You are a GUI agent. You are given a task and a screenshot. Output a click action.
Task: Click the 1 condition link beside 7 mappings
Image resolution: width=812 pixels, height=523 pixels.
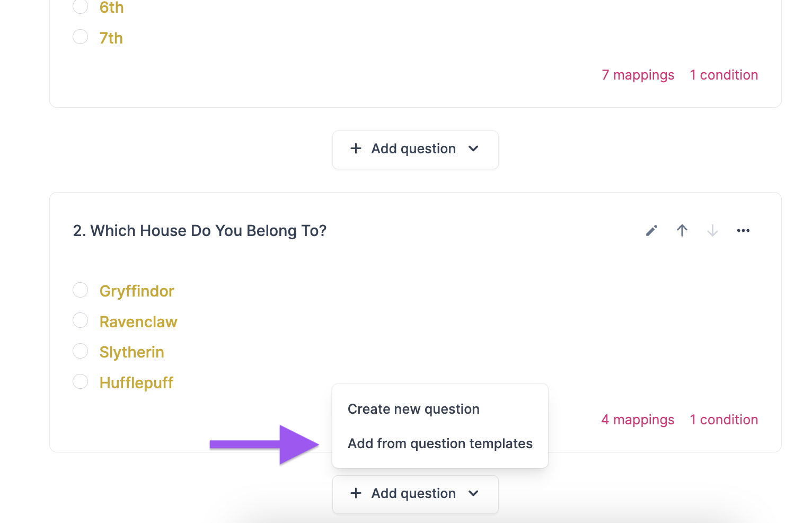coord(723,75)
